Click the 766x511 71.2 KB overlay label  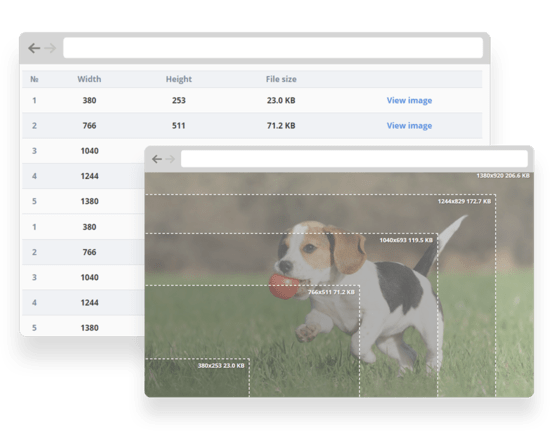point(331,292)
